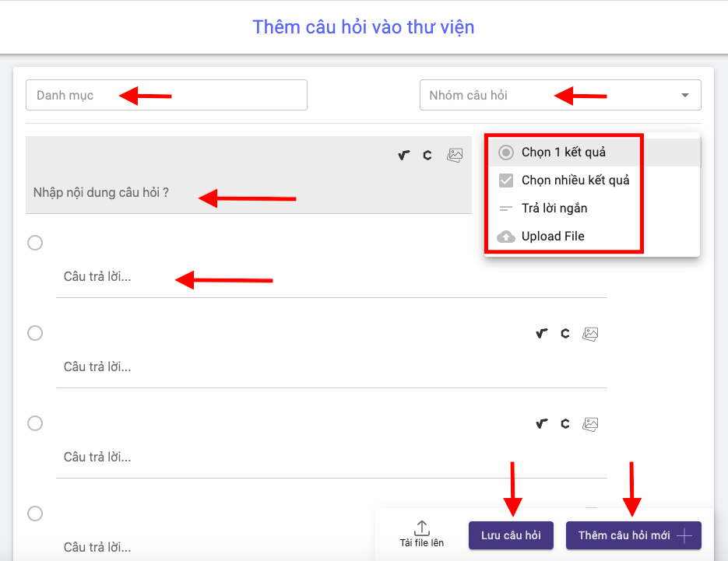
Task: Click the Tải file lên button
Action: [x=422, y=535]
